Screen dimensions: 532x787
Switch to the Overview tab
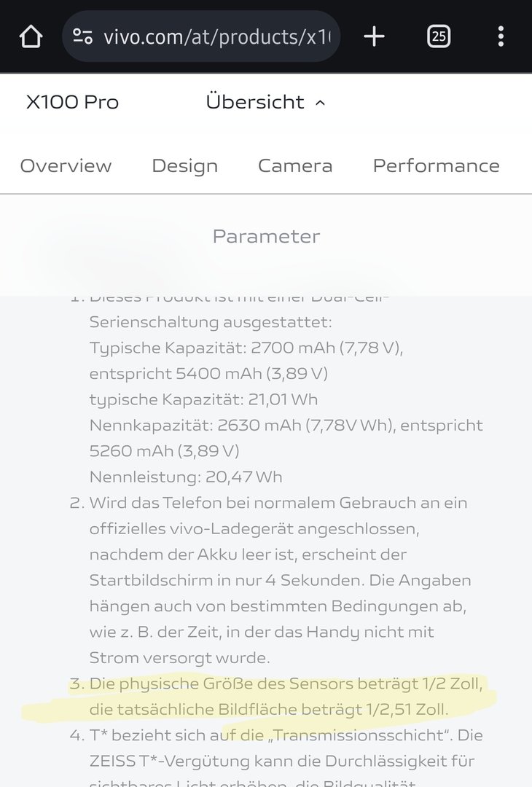[x=66, y=165]
